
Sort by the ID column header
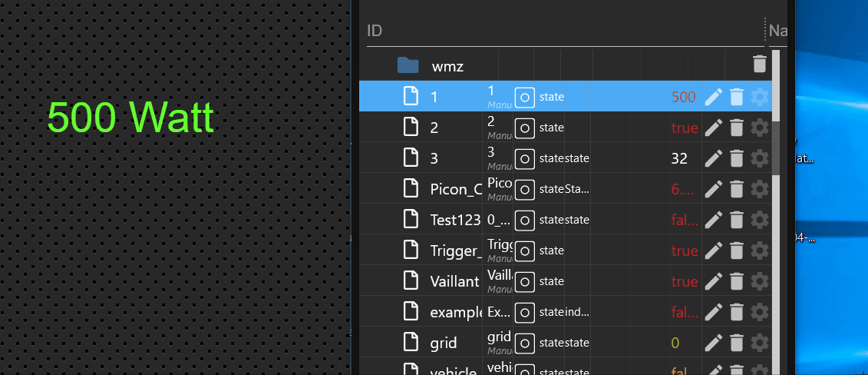375,31
